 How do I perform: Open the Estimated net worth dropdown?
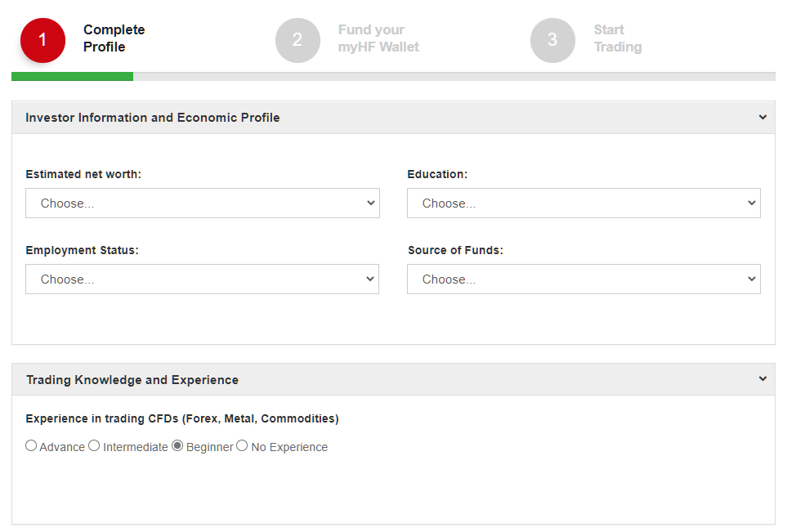coord(203,203)
